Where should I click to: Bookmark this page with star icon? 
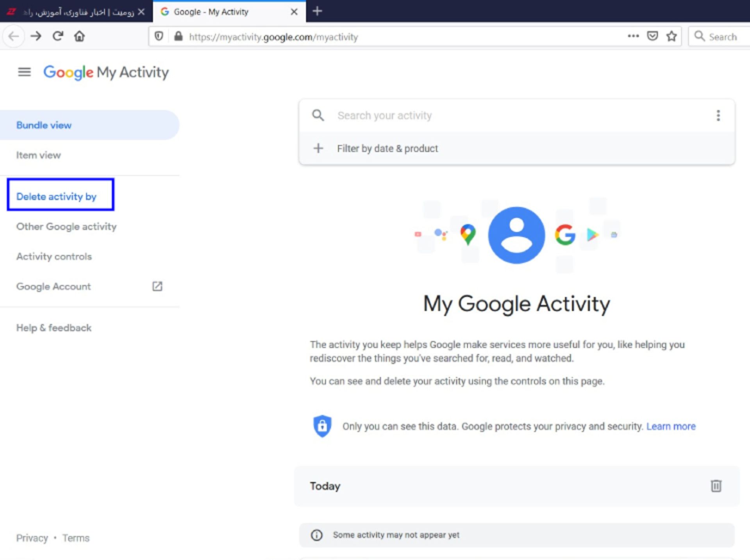coord(671,36)
